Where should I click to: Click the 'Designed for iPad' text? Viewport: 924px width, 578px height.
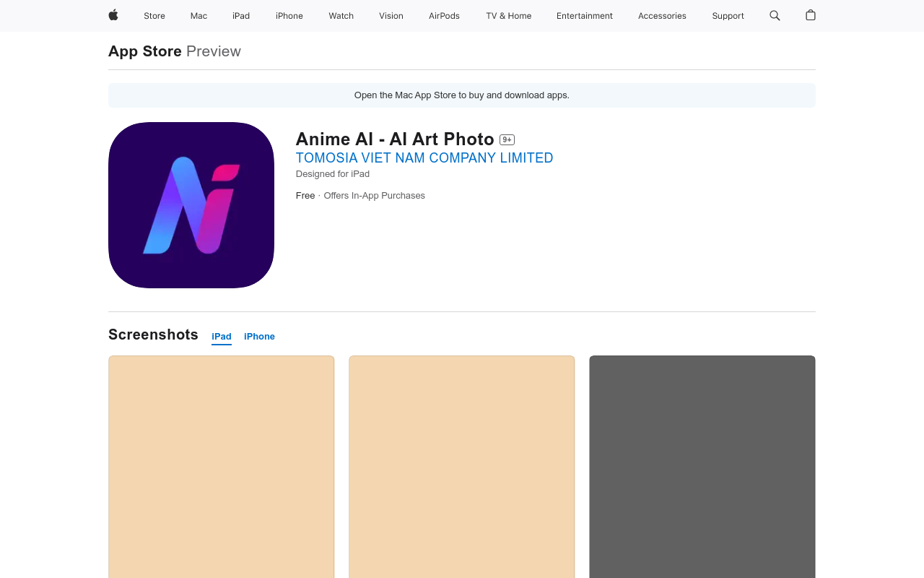click(x=333, y=174)
